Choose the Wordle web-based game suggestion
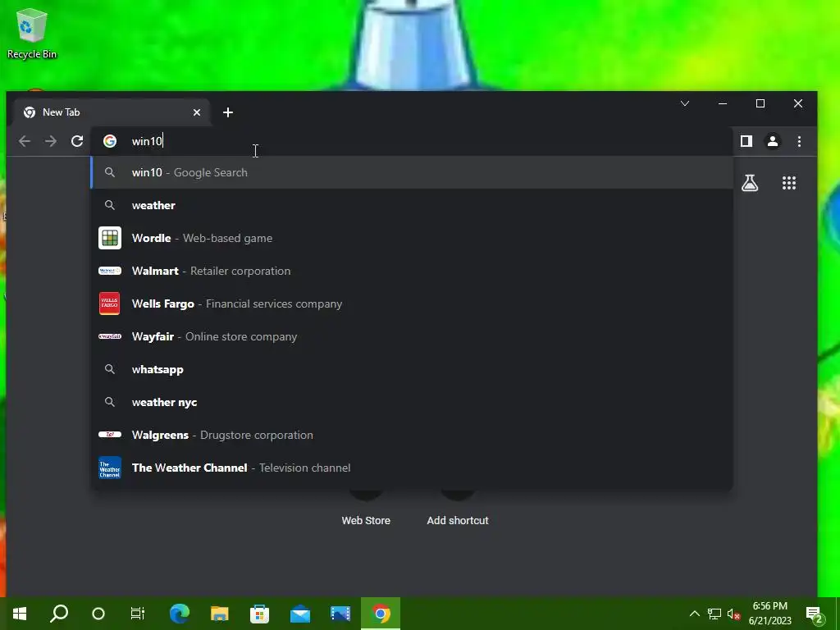 tap(412, 238)
